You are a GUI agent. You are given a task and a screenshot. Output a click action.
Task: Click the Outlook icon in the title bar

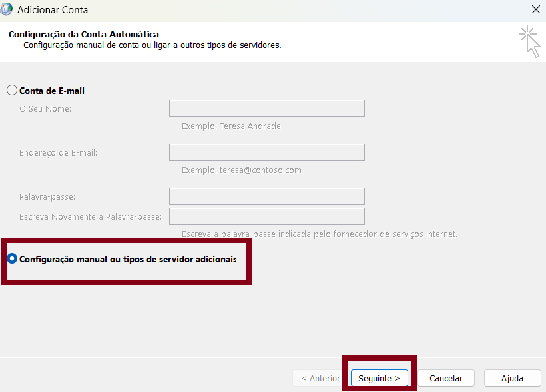(7, 10)
